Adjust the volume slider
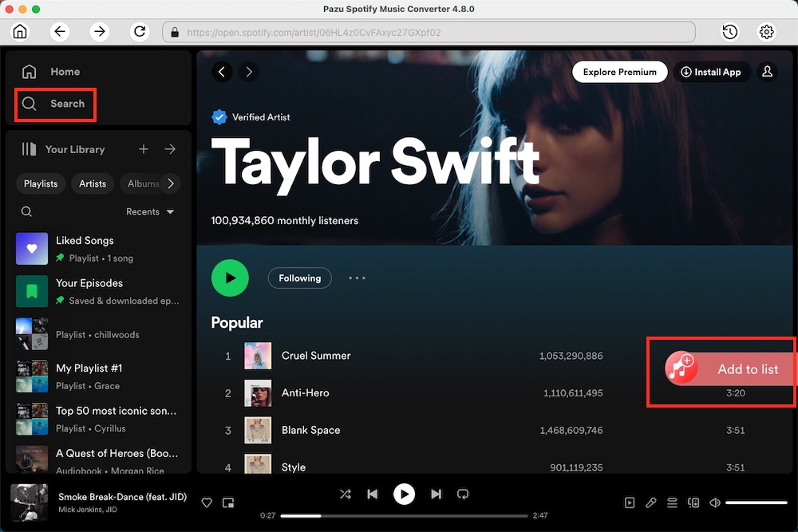798x532 pixels. (x=756, y=502)
